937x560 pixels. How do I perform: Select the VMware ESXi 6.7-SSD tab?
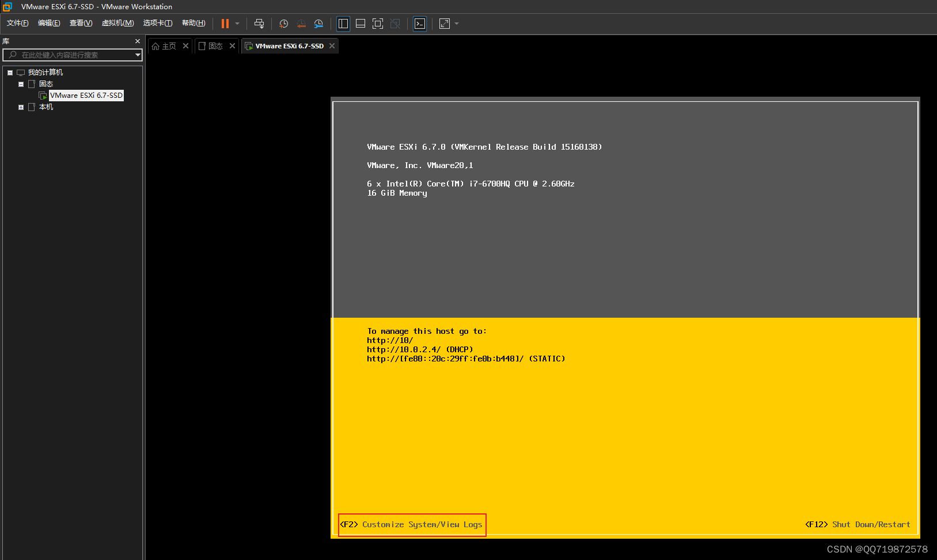(x=290, y=46)
